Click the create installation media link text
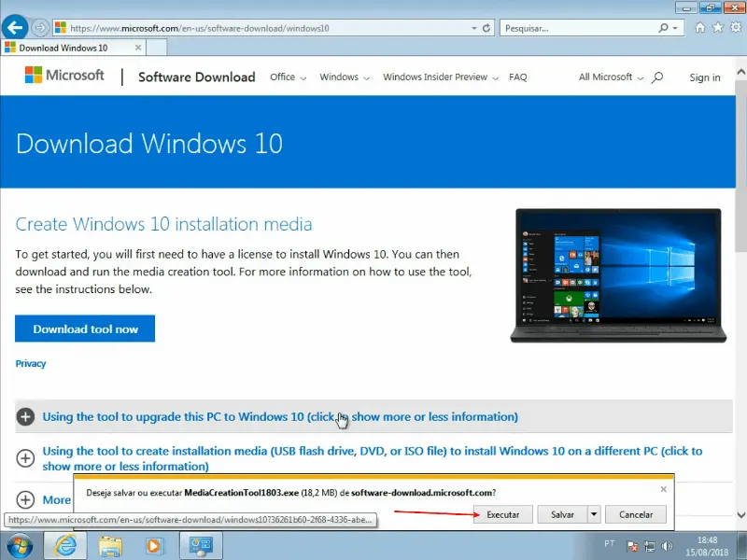 point(372,458)
